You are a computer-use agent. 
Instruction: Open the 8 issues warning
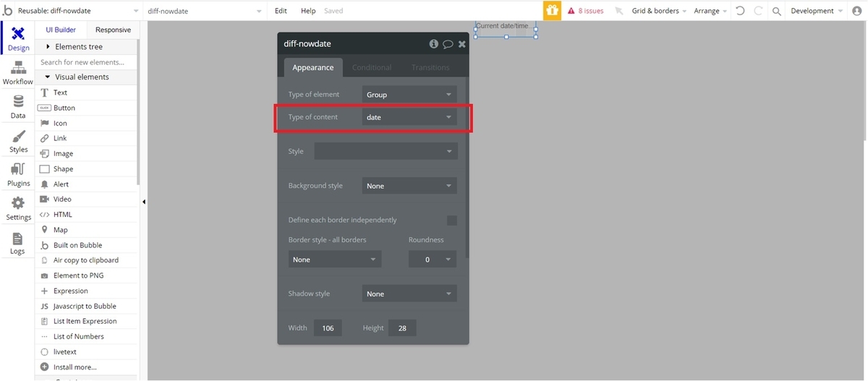tap(585, 11)
